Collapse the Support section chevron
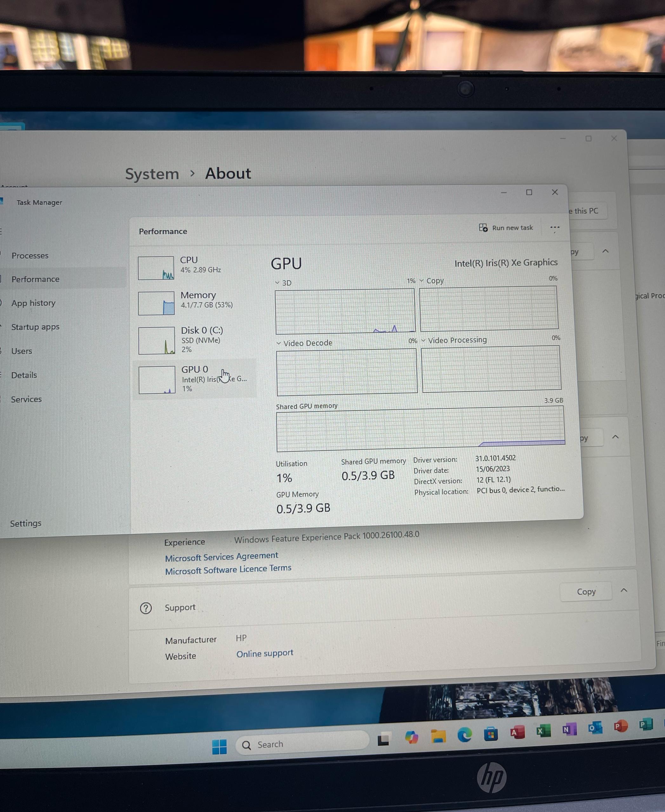This screenshot has width=665, height=812. coord(624,590)
